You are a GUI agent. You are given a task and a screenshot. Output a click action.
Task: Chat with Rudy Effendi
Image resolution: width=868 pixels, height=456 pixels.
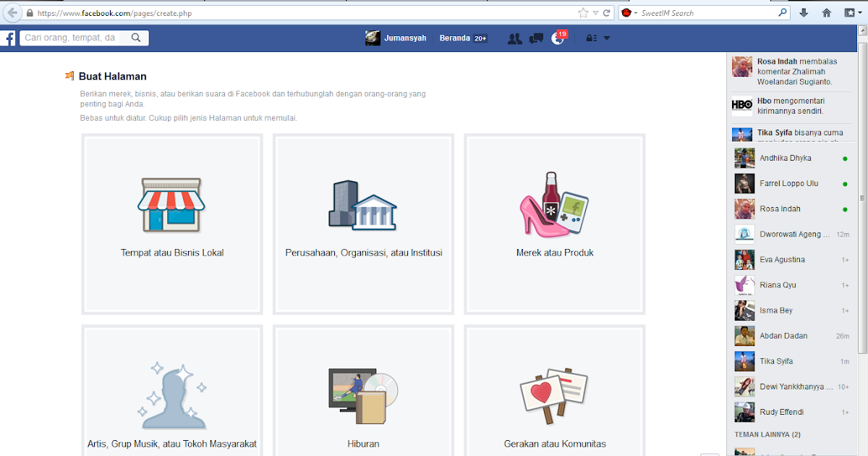[x=791, y=412]
